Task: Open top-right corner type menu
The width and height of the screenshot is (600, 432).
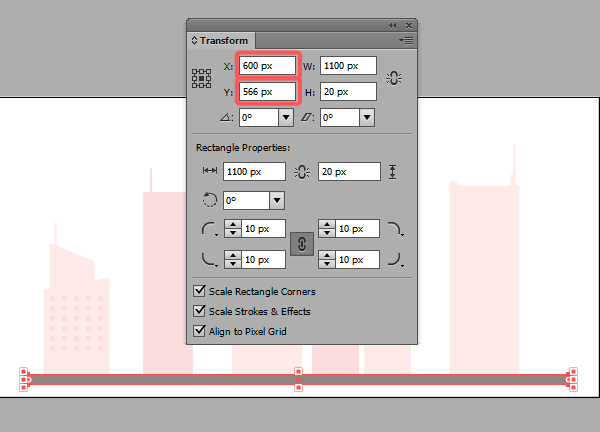Action: coord(396,230)
